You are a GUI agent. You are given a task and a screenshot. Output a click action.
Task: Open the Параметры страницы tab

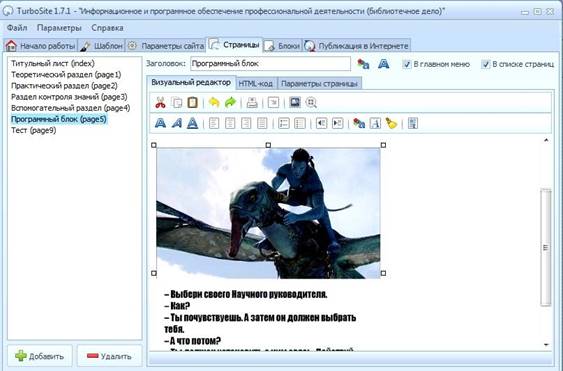click(319, 84)
